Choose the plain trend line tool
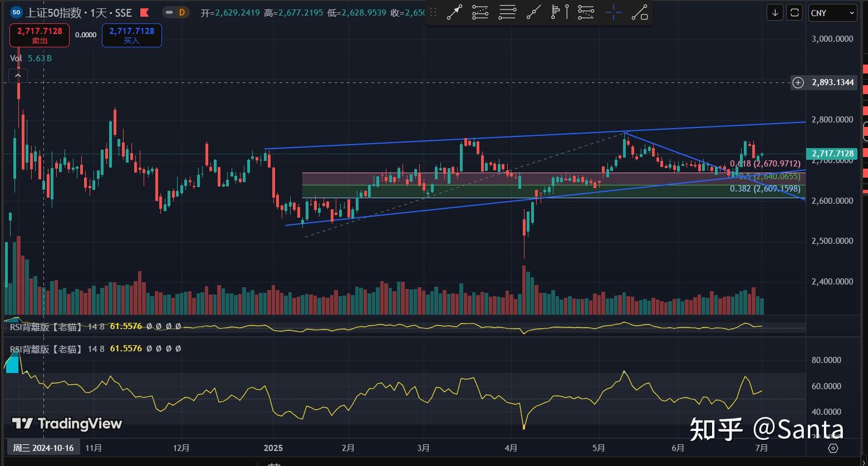This screenshot has width=868, height=466. [x=534, y=12]
